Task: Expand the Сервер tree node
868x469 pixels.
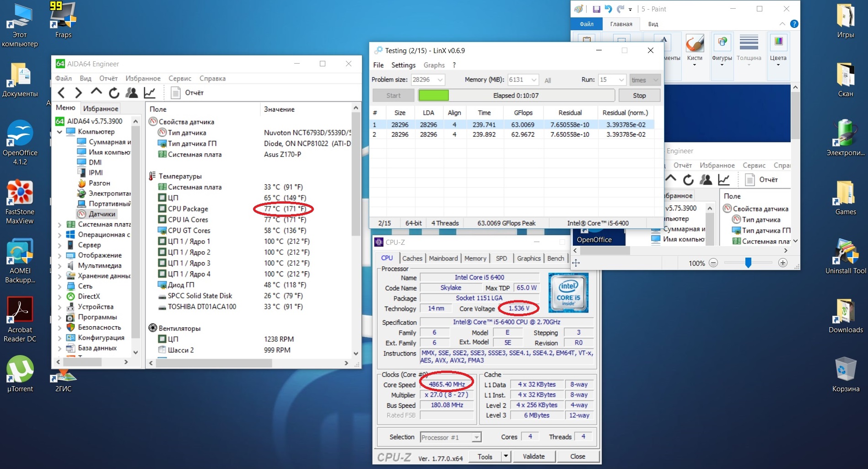Action: click(59, 245)
